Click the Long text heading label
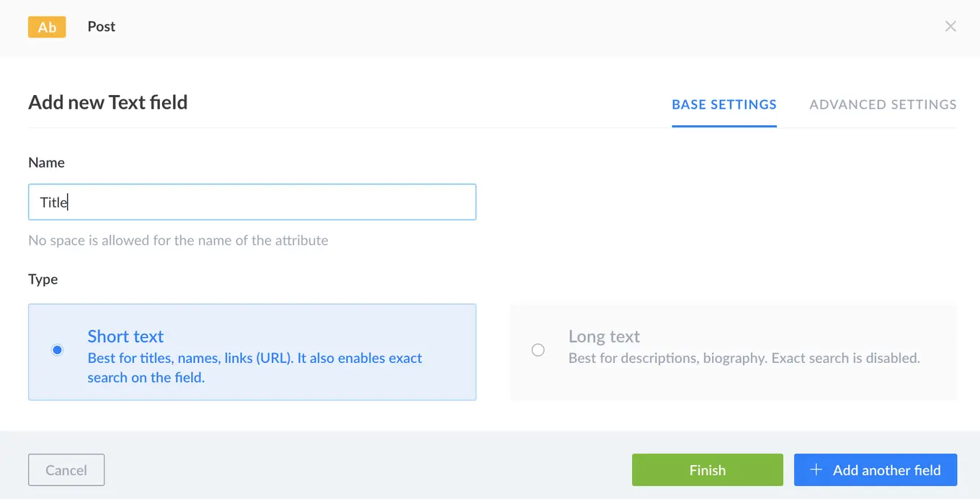980x499 pixels. [604, 336]
